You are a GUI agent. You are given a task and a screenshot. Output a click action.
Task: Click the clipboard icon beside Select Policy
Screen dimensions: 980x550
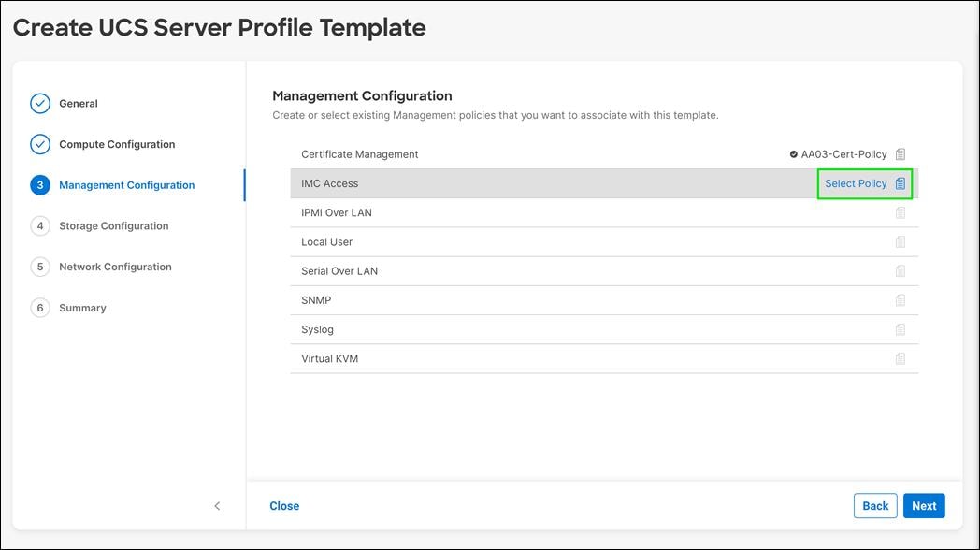901,183
